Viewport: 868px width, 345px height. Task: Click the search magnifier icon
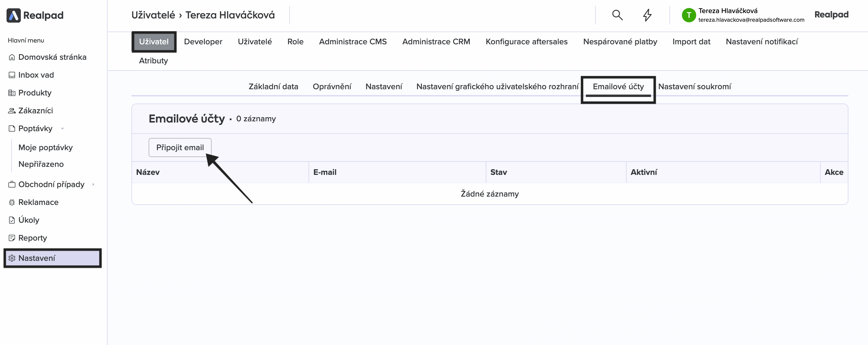617,15
